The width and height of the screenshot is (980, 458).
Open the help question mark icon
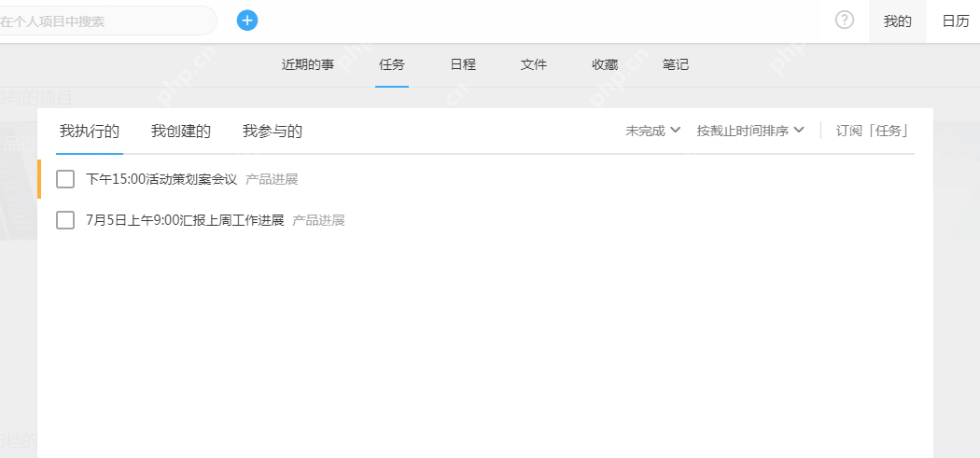845,20
